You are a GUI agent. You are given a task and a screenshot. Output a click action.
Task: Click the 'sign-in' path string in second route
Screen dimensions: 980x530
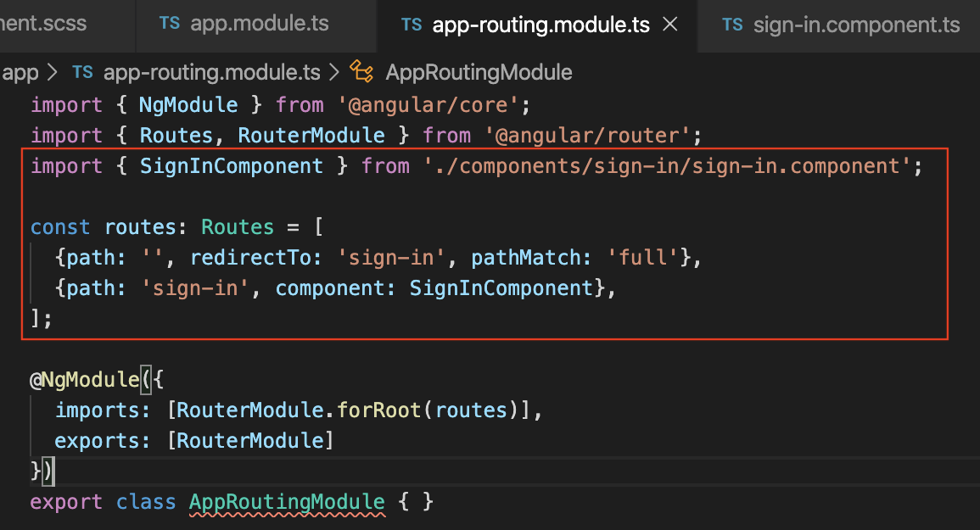195,289
